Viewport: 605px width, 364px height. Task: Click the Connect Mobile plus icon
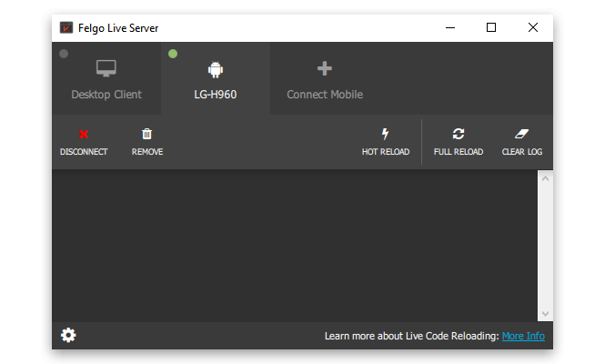coord(325,68)
